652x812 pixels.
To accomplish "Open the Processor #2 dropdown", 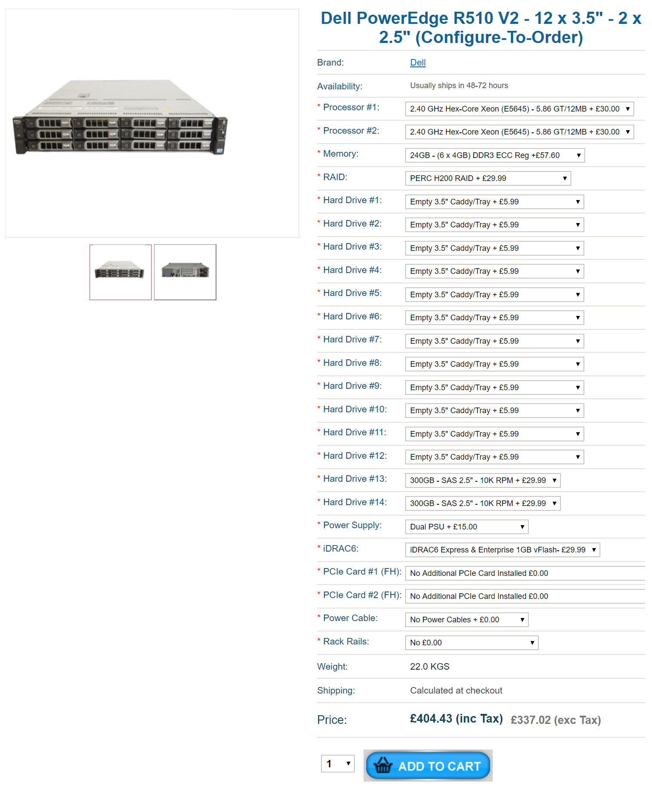I will click(x=519, y=132).
